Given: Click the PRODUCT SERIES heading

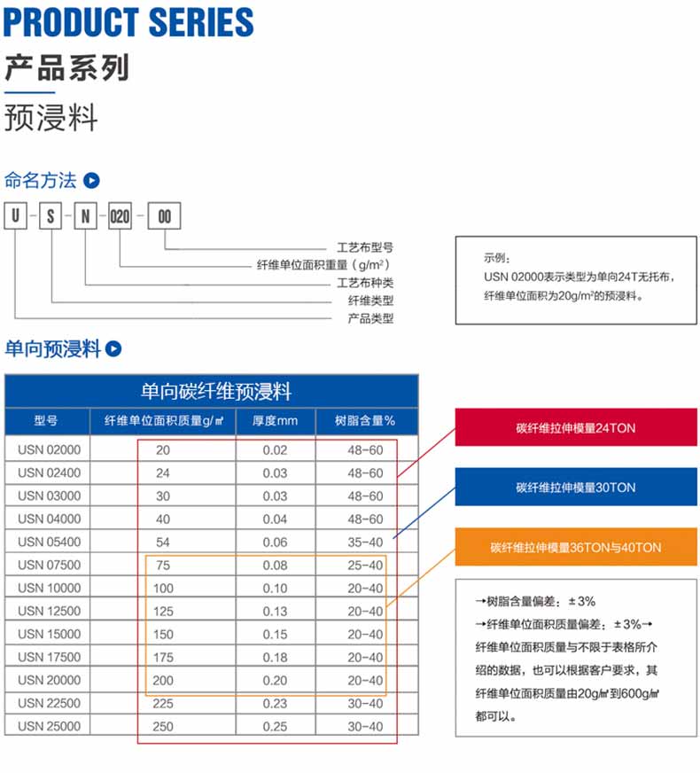Looking at the screenshot, I should pos(128,22).
